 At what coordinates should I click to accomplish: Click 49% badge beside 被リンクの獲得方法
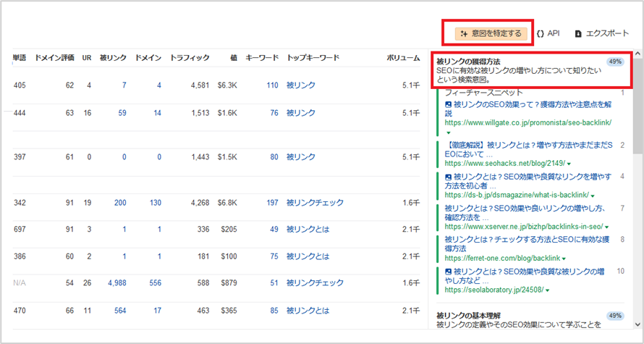tap(616, 62)
